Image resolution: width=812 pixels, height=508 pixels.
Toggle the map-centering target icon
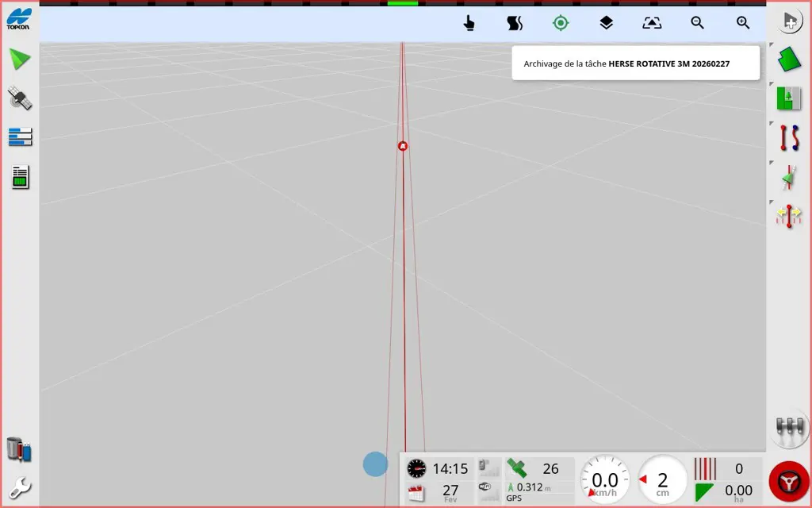click(x=561, y=23)
